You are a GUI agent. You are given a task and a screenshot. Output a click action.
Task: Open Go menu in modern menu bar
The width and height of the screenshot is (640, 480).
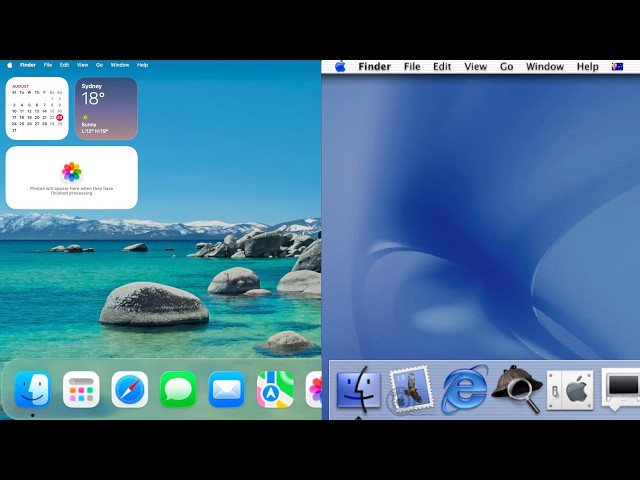click(x=99, y=65)
